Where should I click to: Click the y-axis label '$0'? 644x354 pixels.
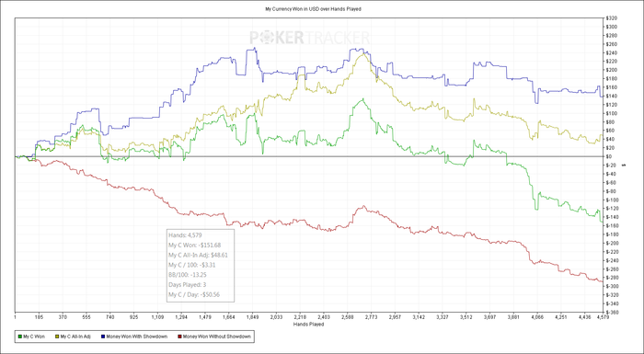point(609,156)
